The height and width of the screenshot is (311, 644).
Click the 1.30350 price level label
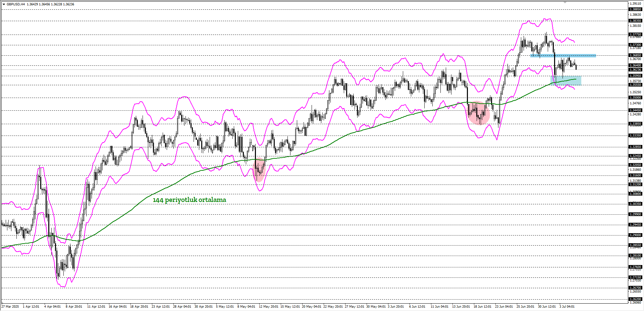(x=635, y=204)
